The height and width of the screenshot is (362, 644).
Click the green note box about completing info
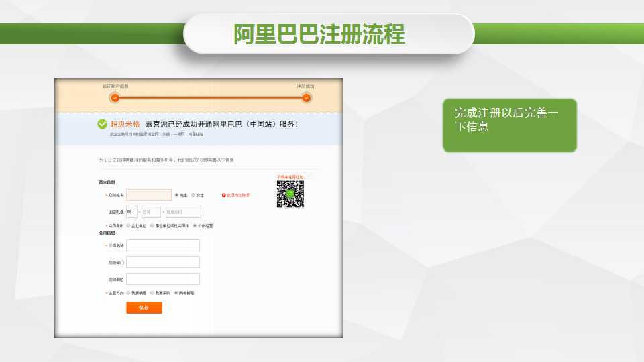pos(509,125)
